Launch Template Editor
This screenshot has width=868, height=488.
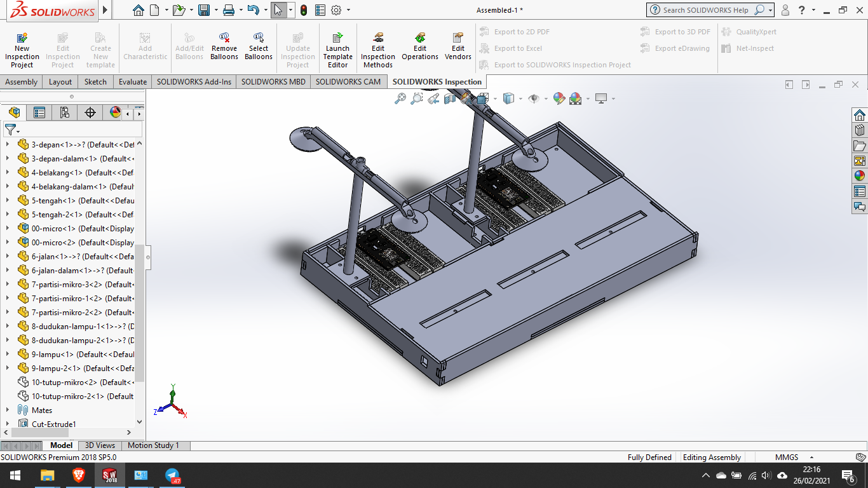click(338, 50)
